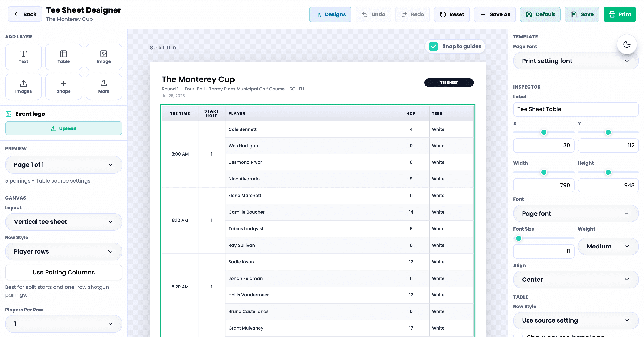Set design as Default
The height and width of the screenshot is (337, 644).
point(540,14)
